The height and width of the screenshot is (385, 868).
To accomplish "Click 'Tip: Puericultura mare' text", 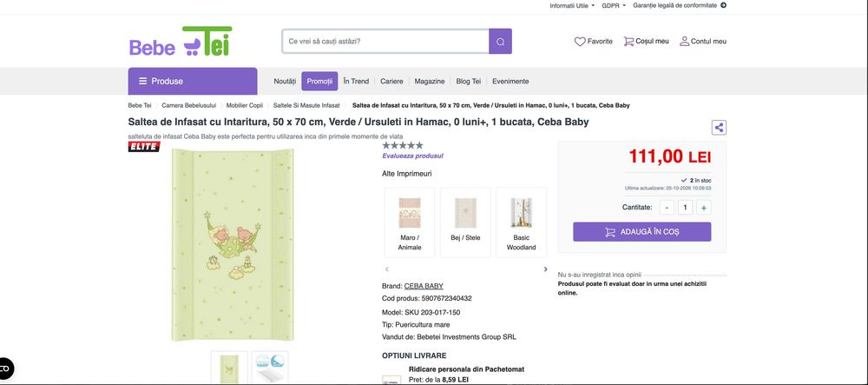I will click(x=416, y=325).
